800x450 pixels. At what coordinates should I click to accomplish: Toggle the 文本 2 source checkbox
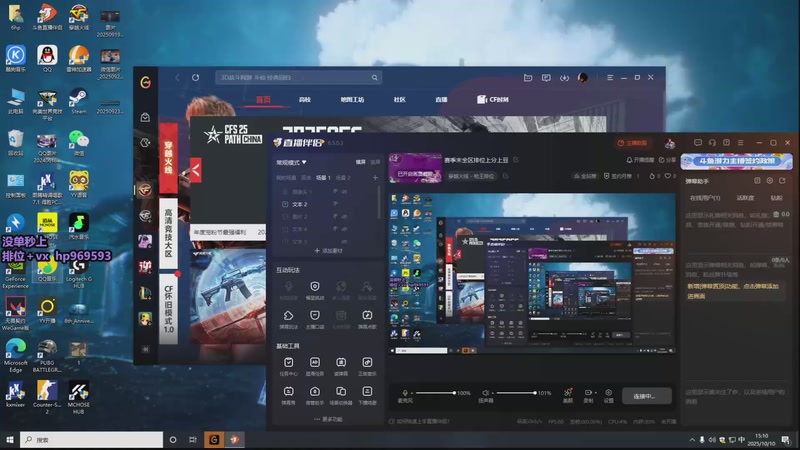click(x=285, y=204)
